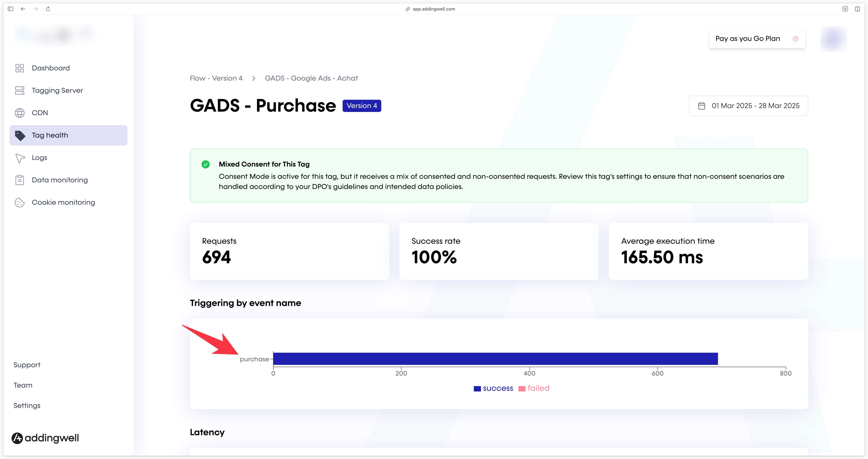Click the calendar icon in date range
This screenshot has width=868, height=459.
pos(702,106)
